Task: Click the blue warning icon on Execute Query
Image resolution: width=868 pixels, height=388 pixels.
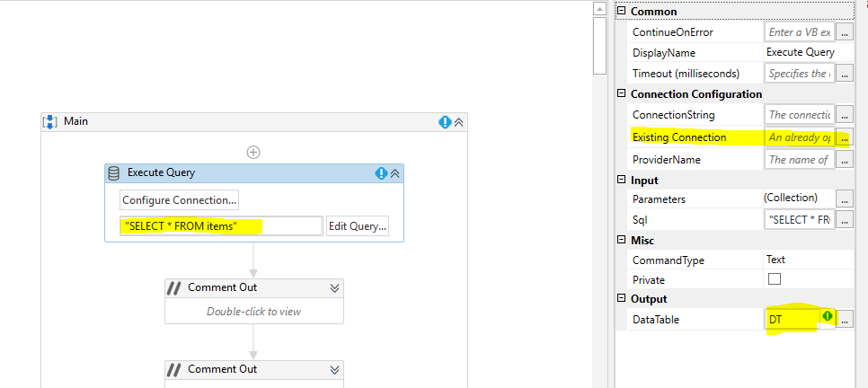Action: coord(381,173)
